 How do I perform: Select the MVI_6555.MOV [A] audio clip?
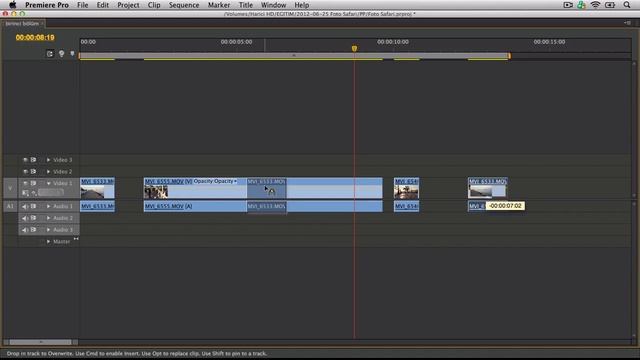263,207
